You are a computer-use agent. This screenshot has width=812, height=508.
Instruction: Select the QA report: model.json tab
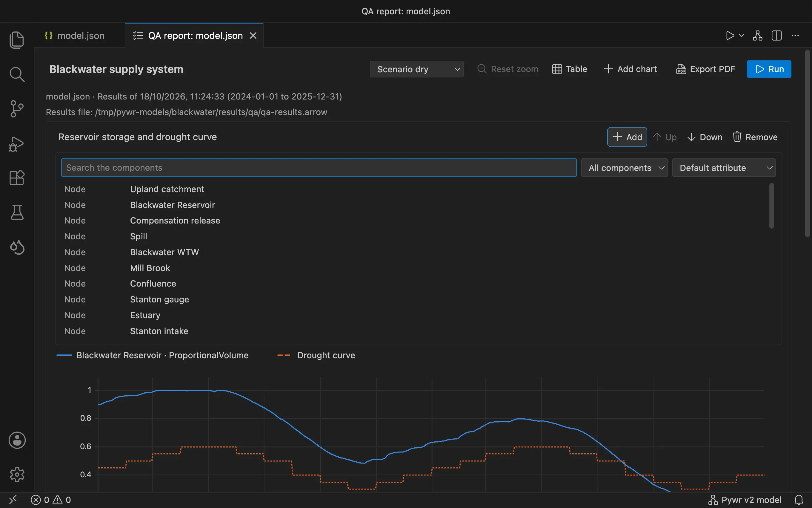194,36
